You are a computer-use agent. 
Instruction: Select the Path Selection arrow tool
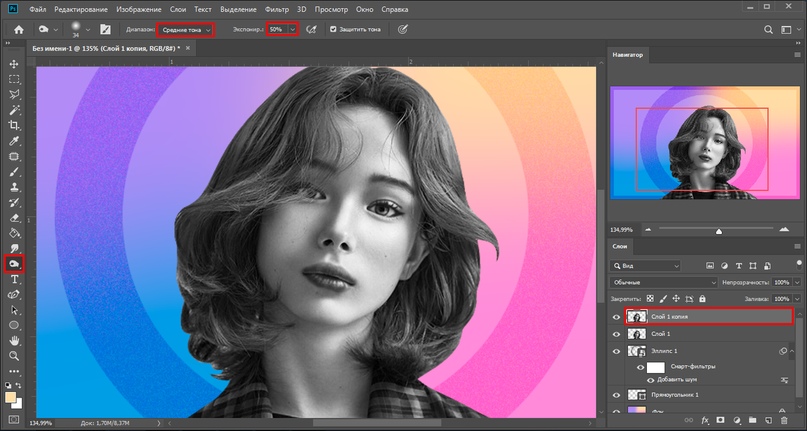click(x=14, y=310)
